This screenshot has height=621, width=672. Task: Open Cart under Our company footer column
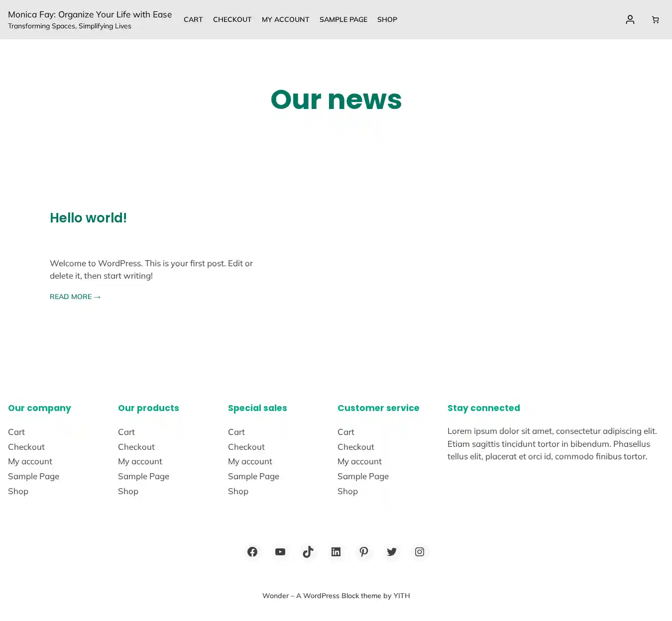(x=16, y=432)
